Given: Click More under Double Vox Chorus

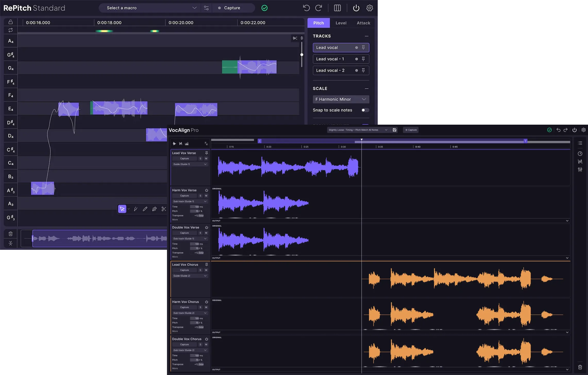Looking at the screenshot, I should [x=175, y=369].
